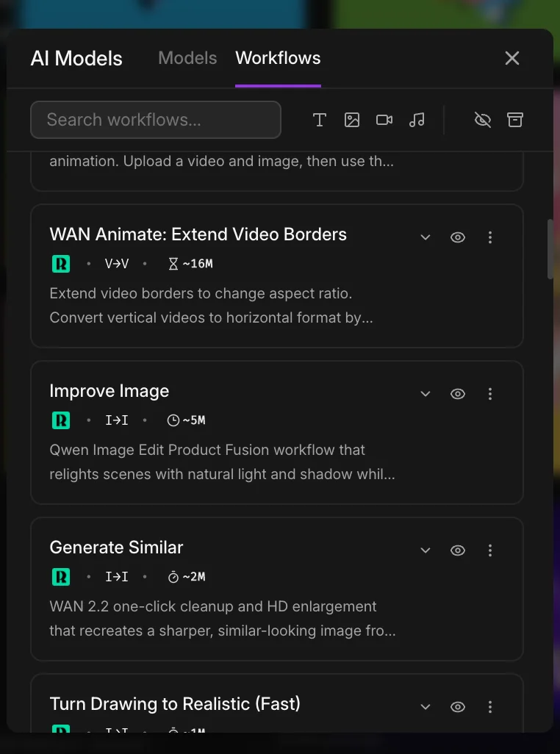Hide WAN Animate: Extend Video Borders workflow

coord(458,237)
